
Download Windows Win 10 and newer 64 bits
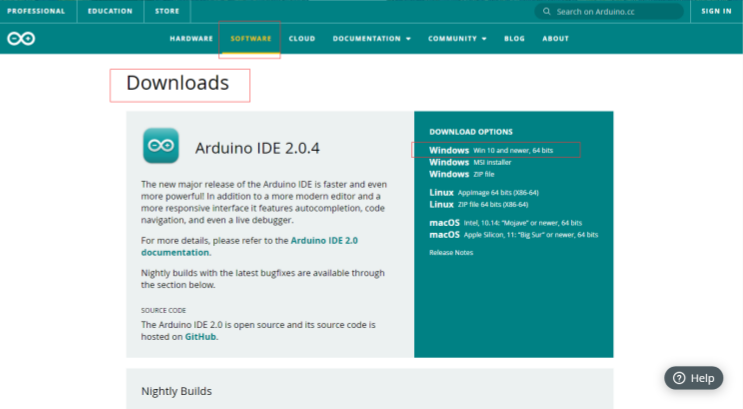tap(491, 150)
